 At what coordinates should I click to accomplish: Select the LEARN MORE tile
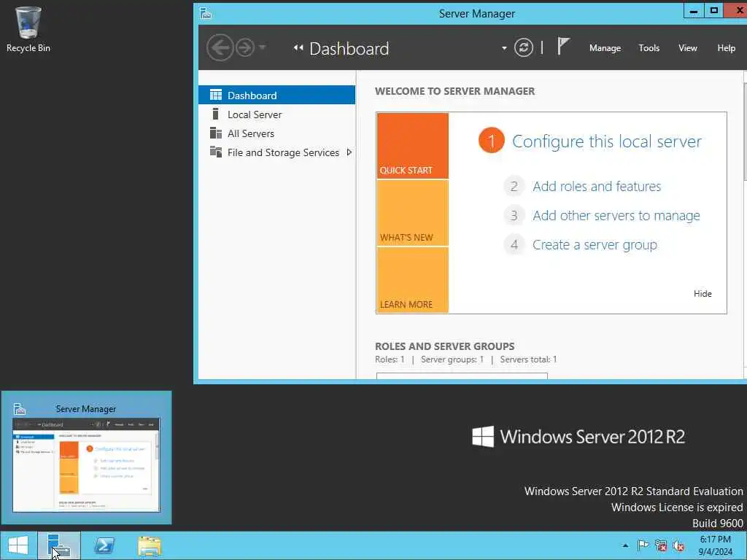[x=413, y=280]
